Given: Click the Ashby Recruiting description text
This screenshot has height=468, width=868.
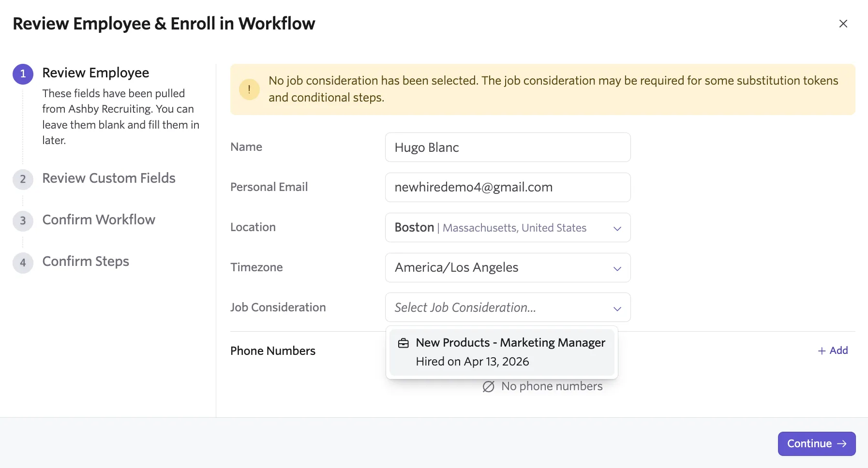Looking at the screenshot, I should (x=121, y=117).
